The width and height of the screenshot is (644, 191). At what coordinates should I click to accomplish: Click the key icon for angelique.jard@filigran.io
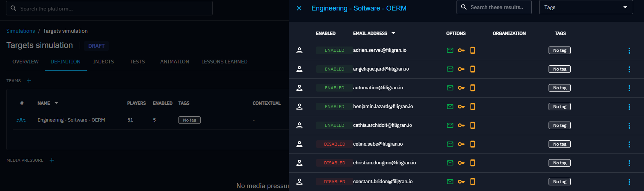(461, 69)
